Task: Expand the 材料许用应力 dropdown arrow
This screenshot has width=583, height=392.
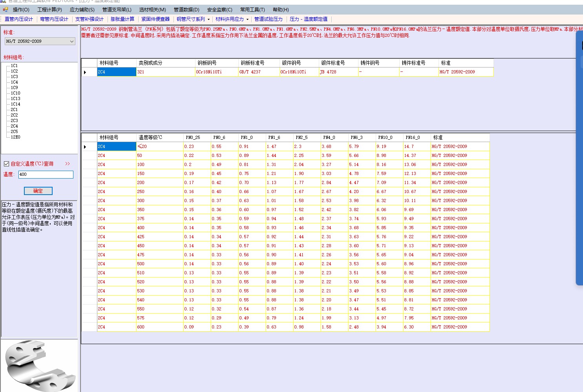Action: (x=247, y=19)
